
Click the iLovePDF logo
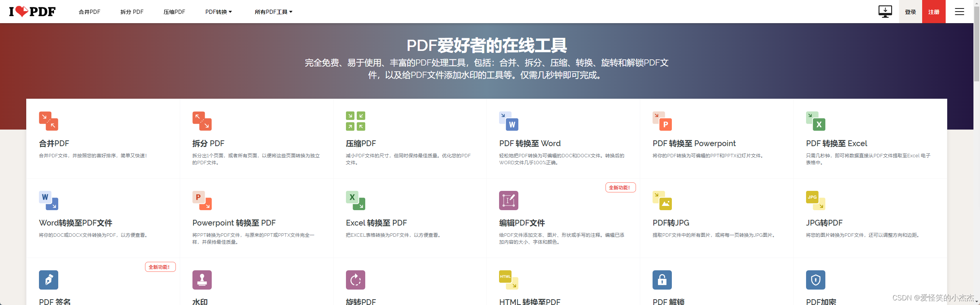[x=32, y=12]
